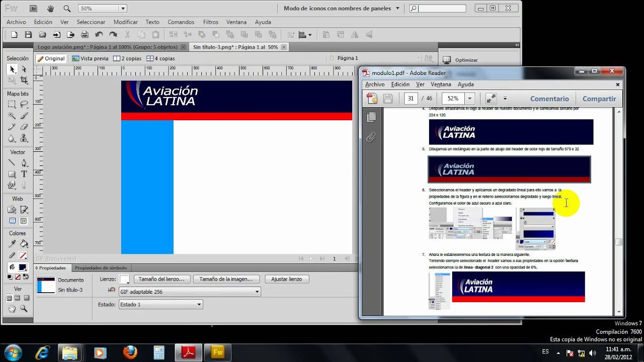Click the Windows Start button

pos(13,352)
